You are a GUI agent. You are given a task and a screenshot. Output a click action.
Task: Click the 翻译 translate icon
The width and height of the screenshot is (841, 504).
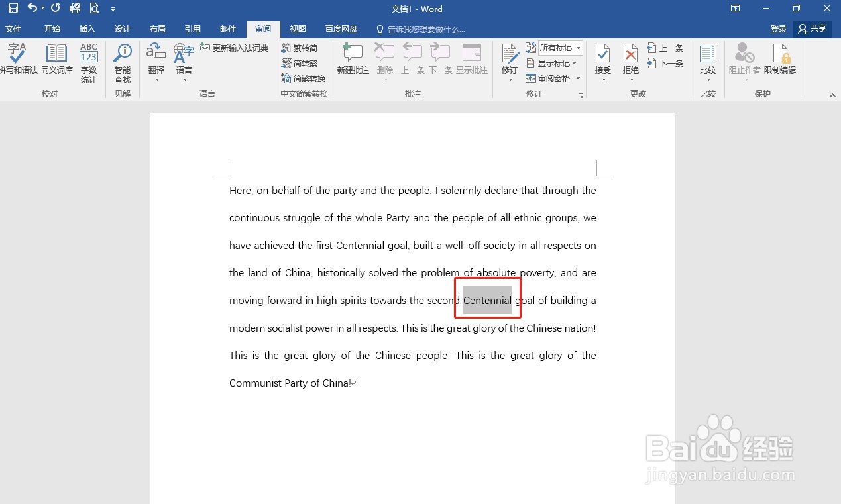pos(156,52)
